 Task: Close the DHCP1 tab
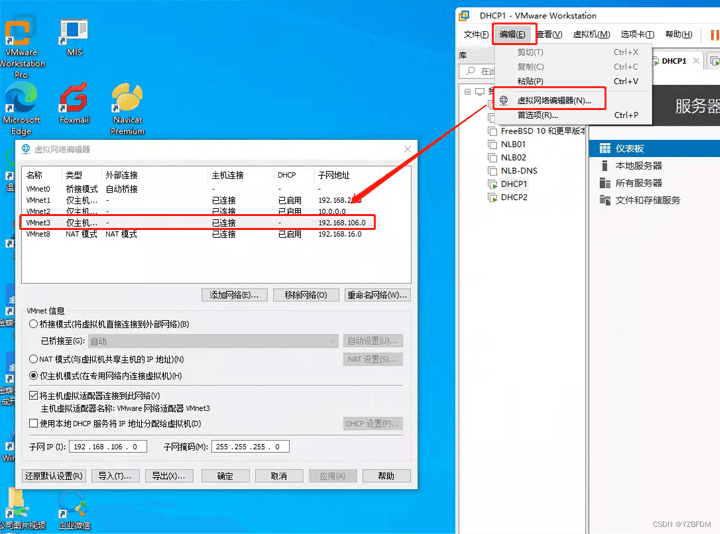click(696, 61)
